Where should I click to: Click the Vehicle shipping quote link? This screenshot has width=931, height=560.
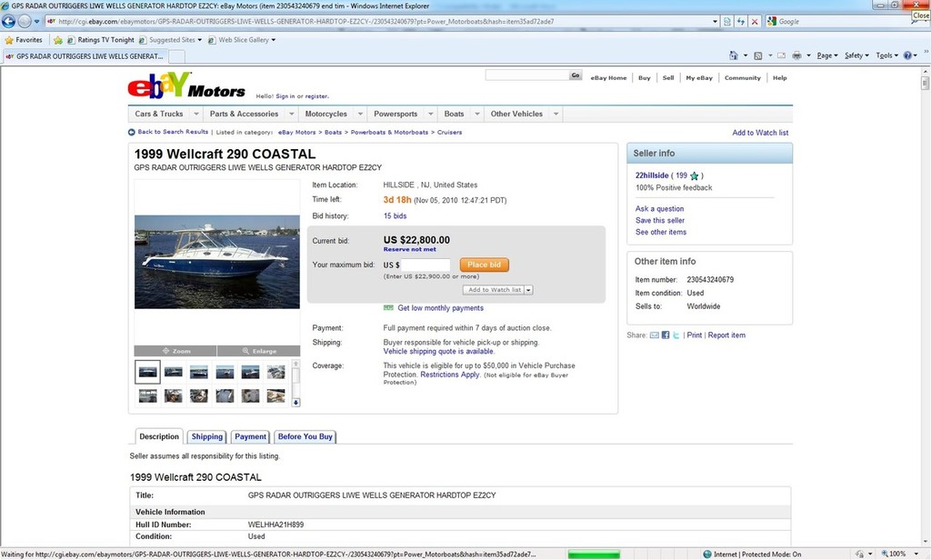[438, 351]
